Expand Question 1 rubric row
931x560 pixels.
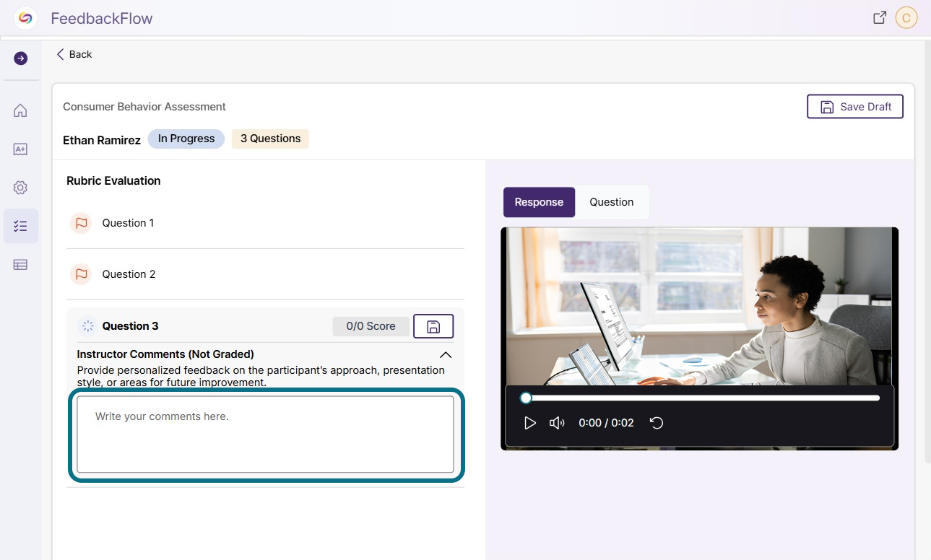265,223
